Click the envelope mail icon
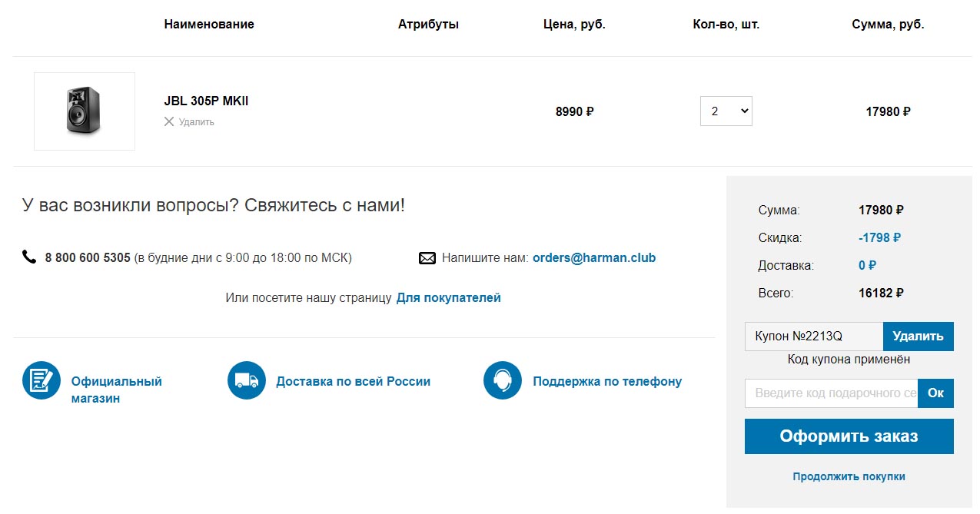The image size is (980, 514). (x=427, y=258)
